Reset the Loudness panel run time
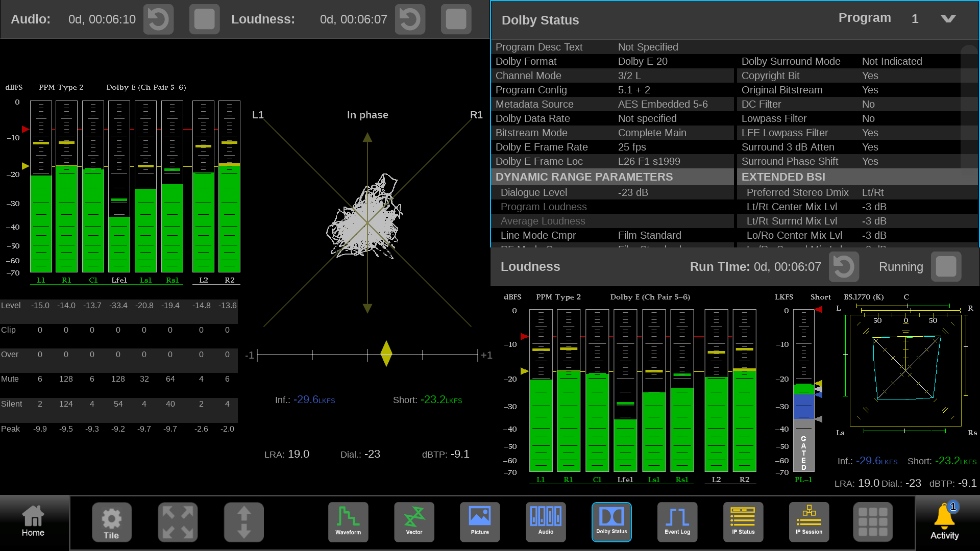This screenshot has width=980, height=551. 844,267
